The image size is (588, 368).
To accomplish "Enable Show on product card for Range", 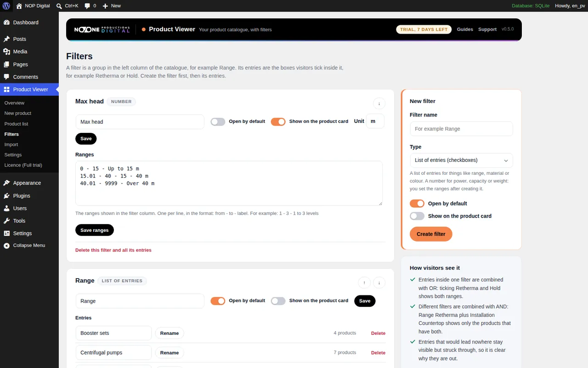I will (x=278, y=301).
